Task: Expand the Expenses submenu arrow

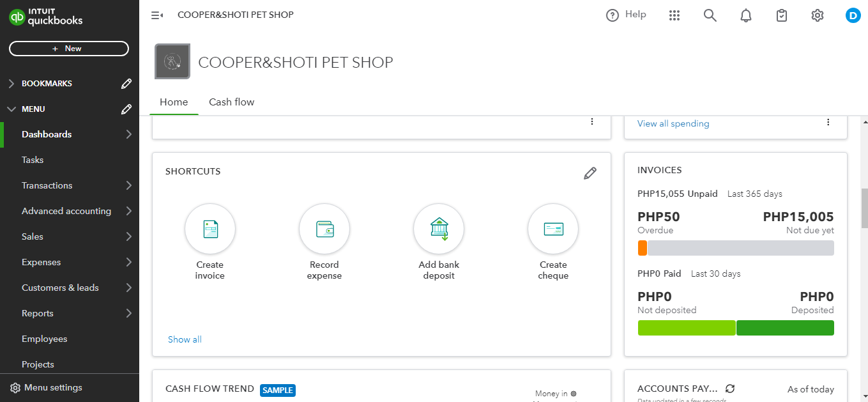Action: click(129, 262)
